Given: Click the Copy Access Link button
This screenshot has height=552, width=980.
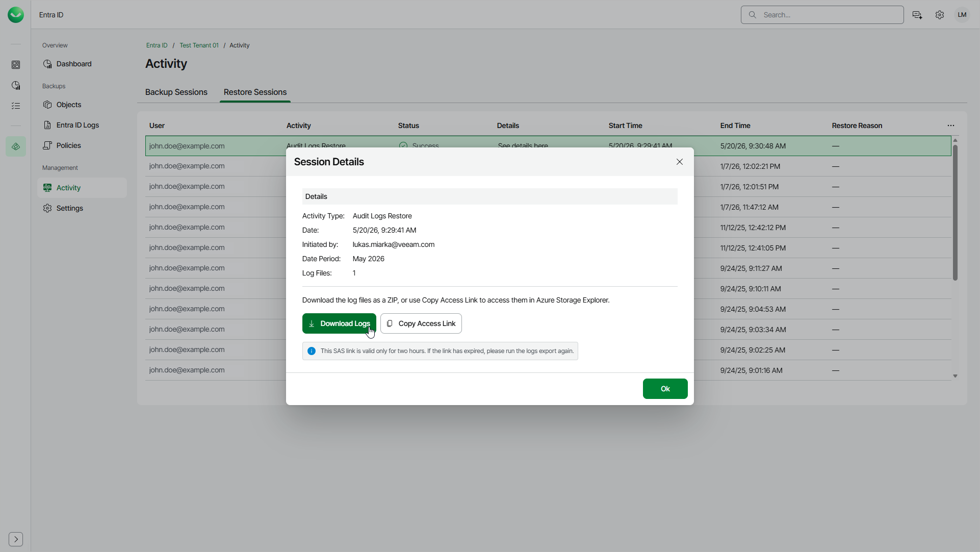Looking at the screenshot, I should pos(421,323).
